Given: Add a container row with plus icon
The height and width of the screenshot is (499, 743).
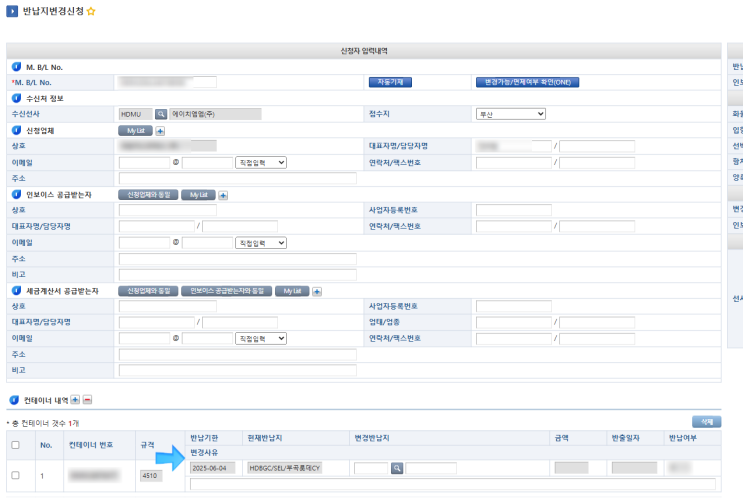Looking at the screenshot, I should pos(75,400).
